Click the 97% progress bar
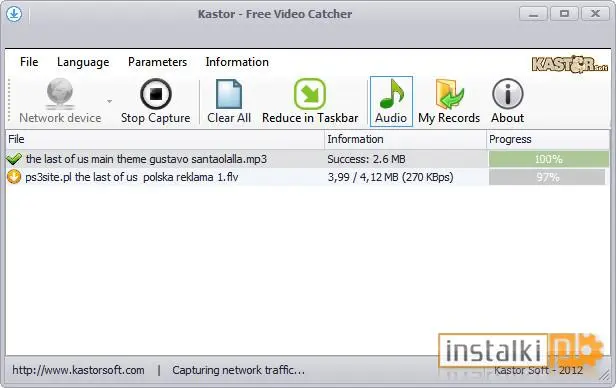This screenshot has width=616, height=388. [547, 177]
